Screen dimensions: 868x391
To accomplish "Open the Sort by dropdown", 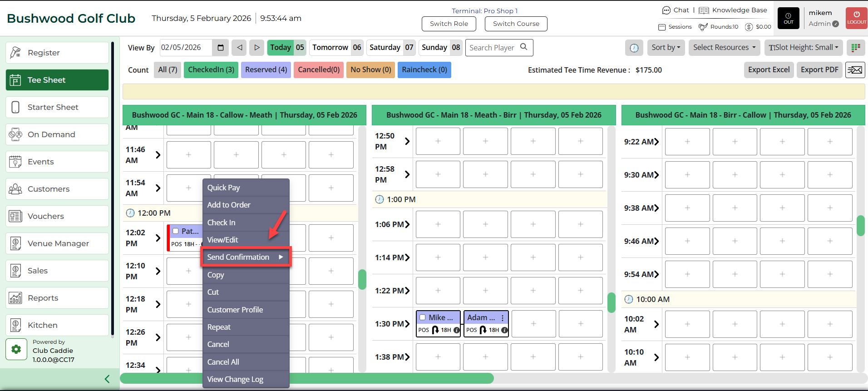I will tap(666, 48).
